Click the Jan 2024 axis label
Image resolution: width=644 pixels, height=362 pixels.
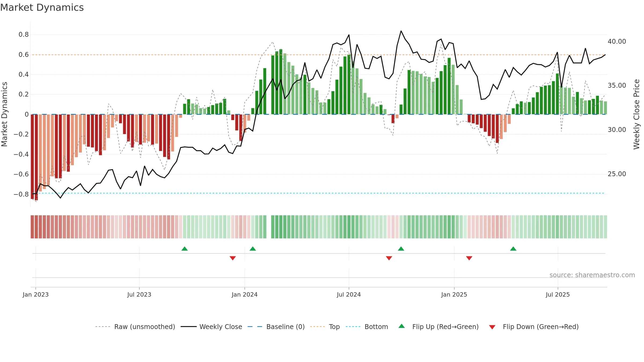245,295
